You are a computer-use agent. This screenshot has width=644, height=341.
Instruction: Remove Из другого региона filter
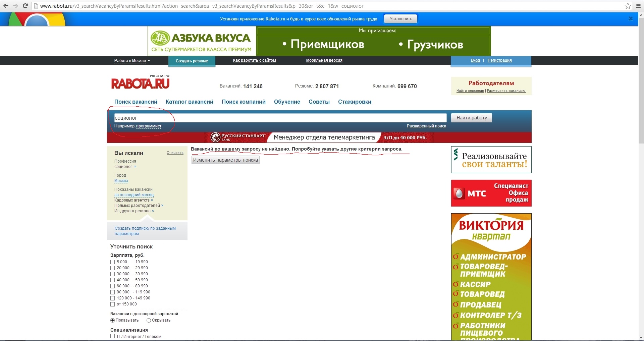[x=153, y=211]
